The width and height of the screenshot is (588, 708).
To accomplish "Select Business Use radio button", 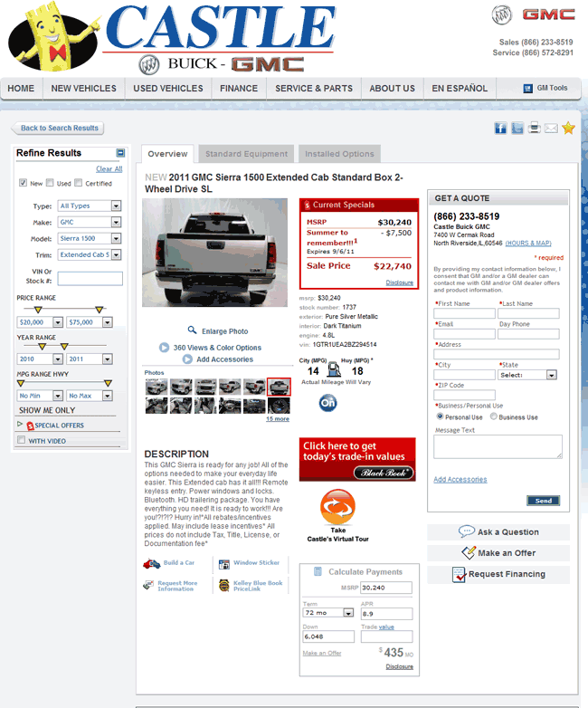I will (x=493, y=416).
